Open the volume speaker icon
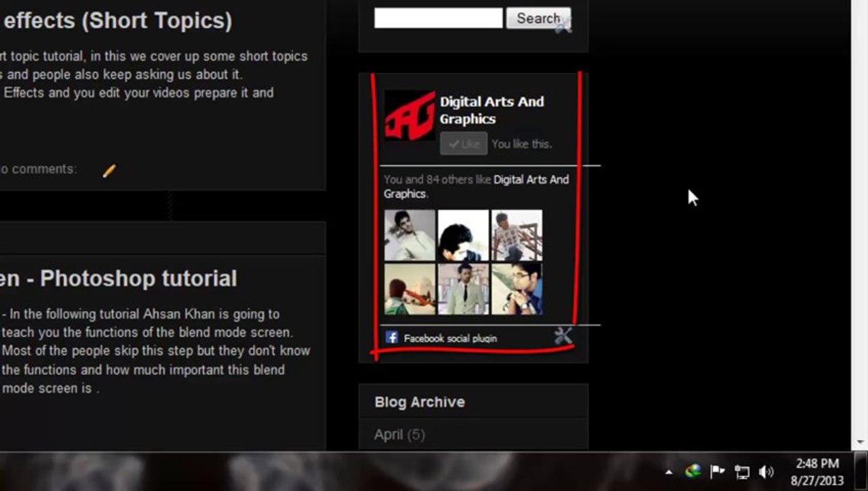868x491 pixels. [x=766, y=472]
